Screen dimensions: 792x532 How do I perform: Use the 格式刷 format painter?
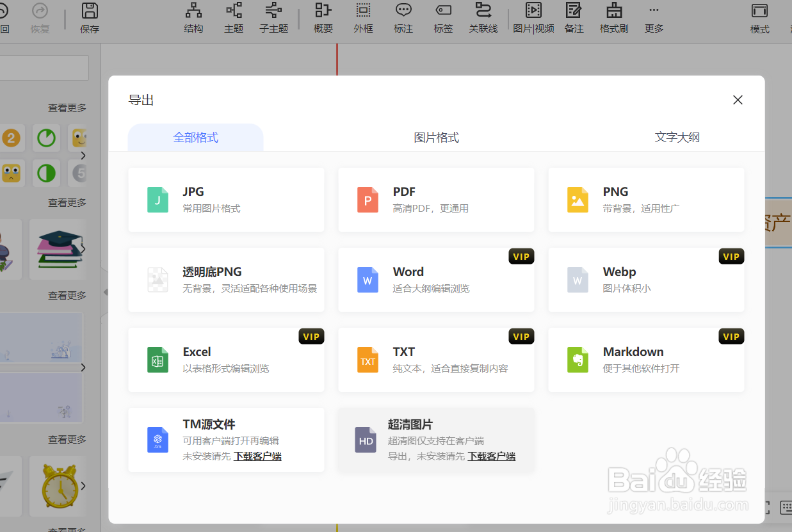pos(613,17)
